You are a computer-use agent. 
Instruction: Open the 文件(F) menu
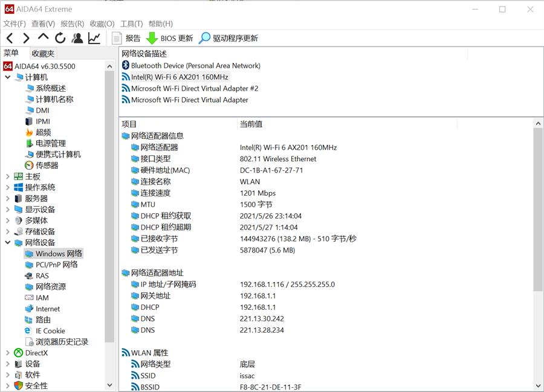(15, 24)
